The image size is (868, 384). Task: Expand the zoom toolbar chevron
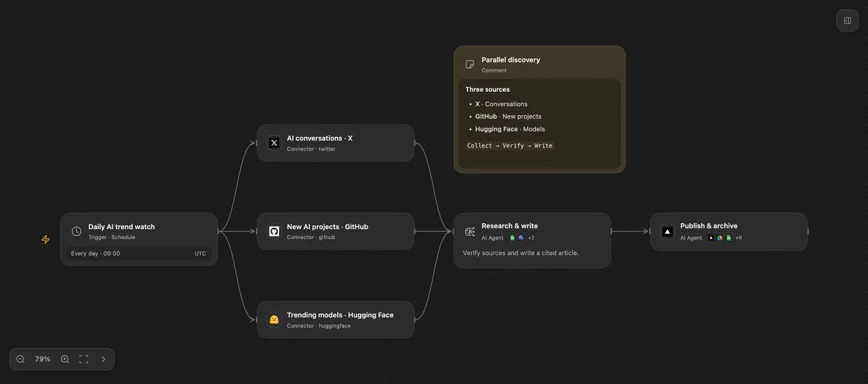coord(103,359)
